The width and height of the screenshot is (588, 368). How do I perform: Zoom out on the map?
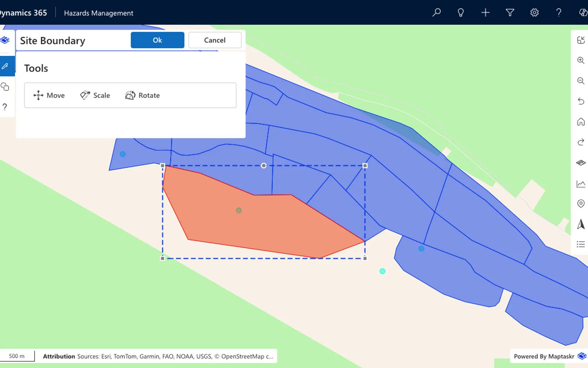581,81
